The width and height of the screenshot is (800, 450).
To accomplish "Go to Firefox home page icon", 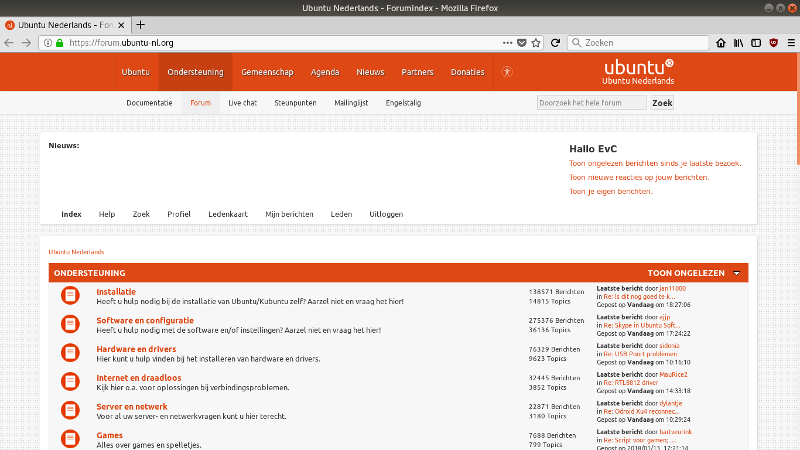I will click(720, 43).
